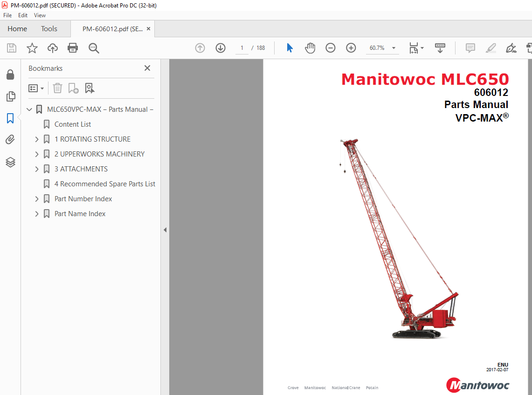Open fit page options dropdown arrow
Screen dimensions: 532x395
click(x=422, y=48)
